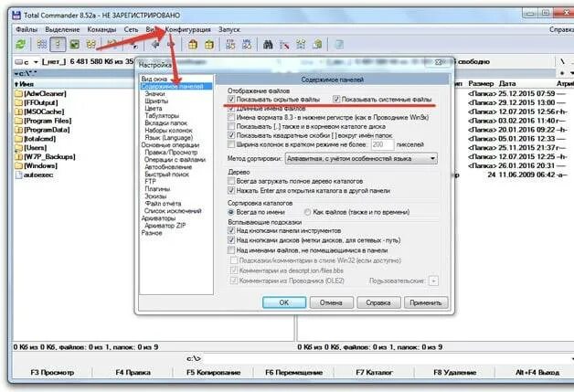Select 'Значки' in settings tree

coord(154,94)
